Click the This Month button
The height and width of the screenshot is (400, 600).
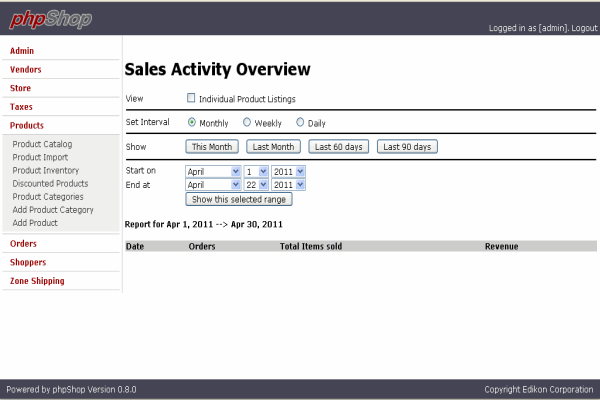click(212, 147)
